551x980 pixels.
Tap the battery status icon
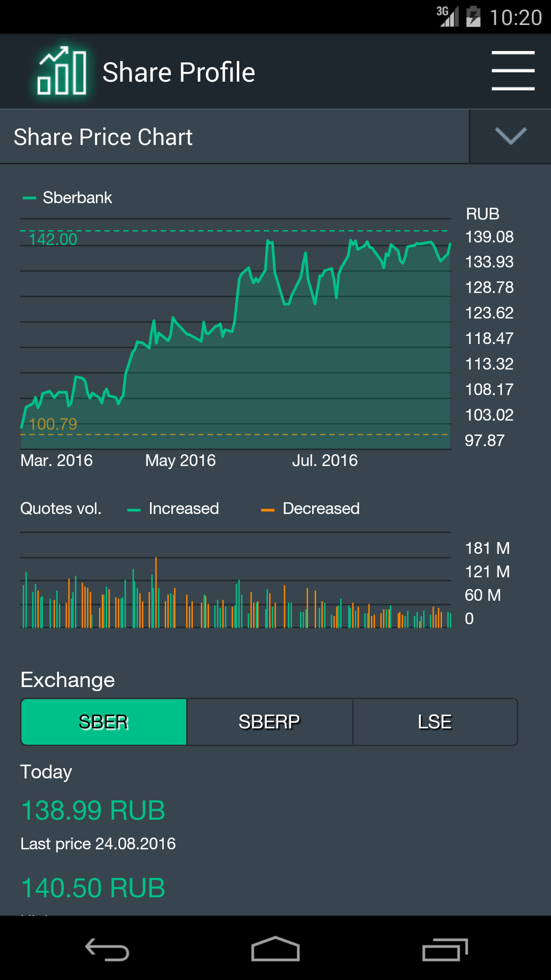[x=473, y=16]
